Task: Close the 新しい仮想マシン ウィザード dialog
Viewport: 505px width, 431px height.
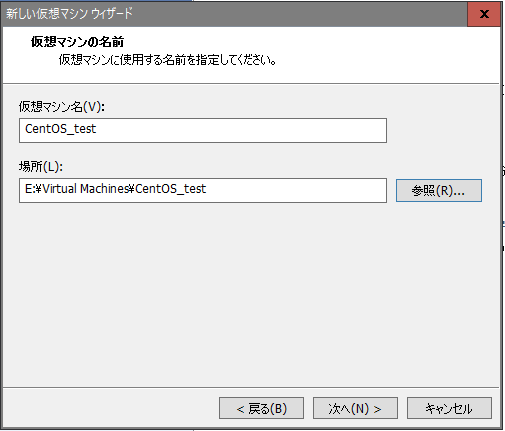Action: [484, 14]
